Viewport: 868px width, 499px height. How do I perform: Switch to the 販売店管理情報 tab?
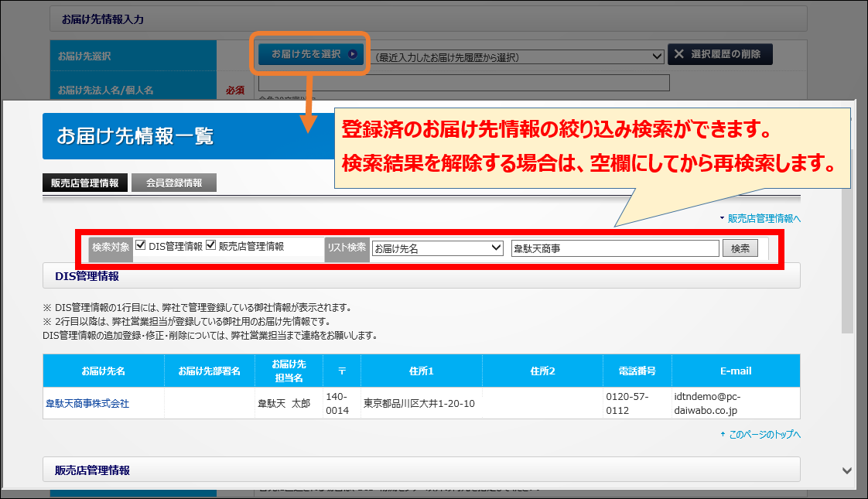coord(84,183)
